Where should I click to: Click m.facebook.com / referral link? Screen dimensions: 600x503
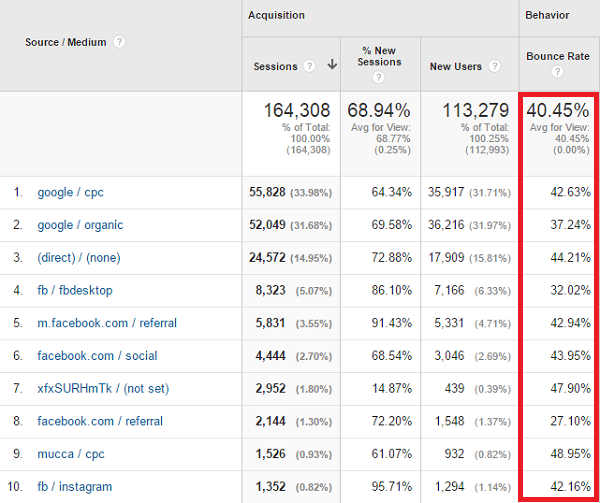pos(107,323)
